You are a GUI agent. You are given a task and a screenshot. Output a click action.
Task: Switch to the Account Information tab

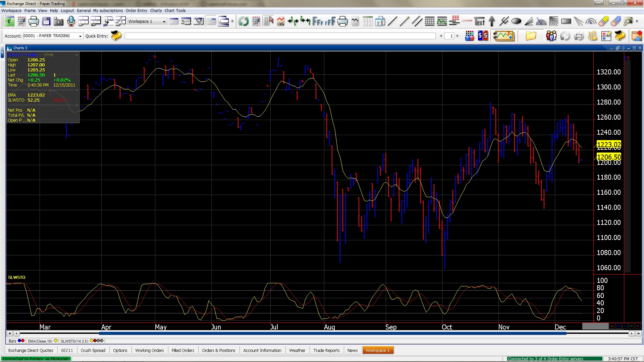(262, 350)
